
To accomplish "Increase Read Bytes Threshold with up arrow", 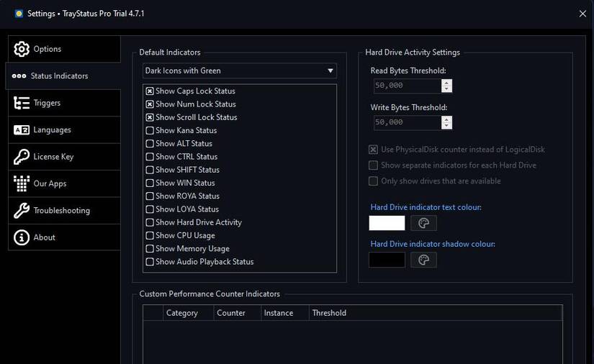I will [x=446, y=83].
